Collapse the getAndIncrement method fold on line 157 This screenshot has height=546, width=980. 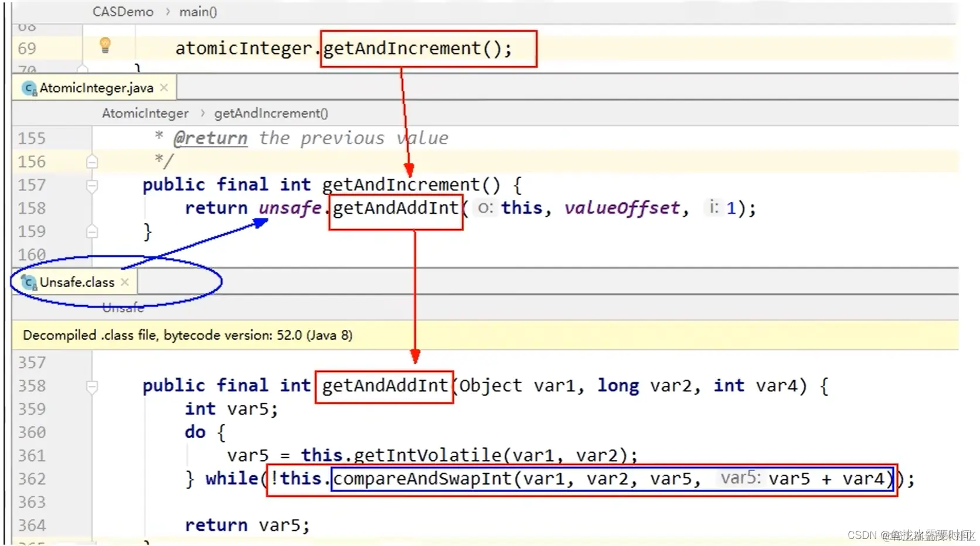click(x=92, y=186)
